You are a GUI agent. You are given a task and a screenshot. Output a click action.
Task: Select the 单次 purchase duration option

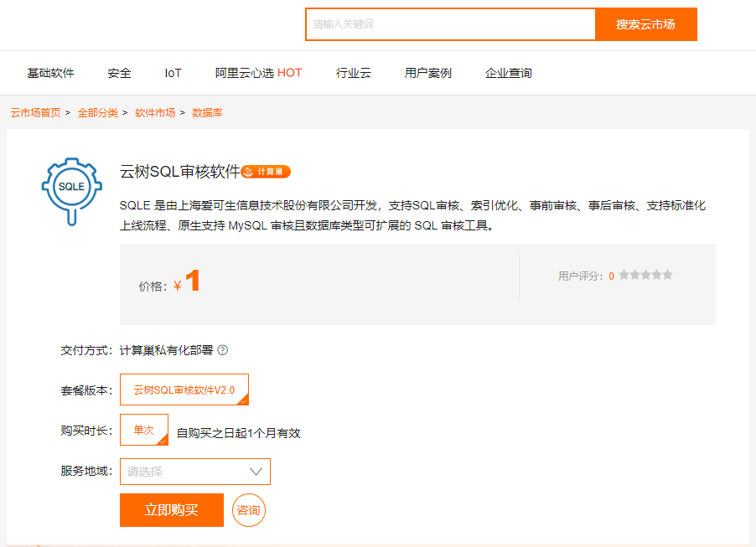click(x=143, y=430)
